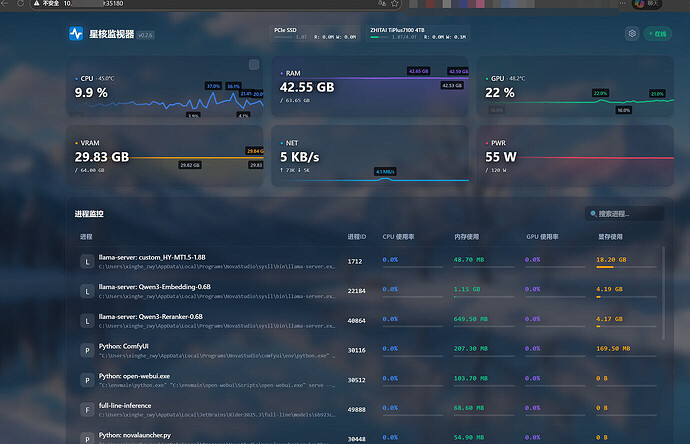
Task: Click the search magnifier icon in process panel
Action: 593,214
